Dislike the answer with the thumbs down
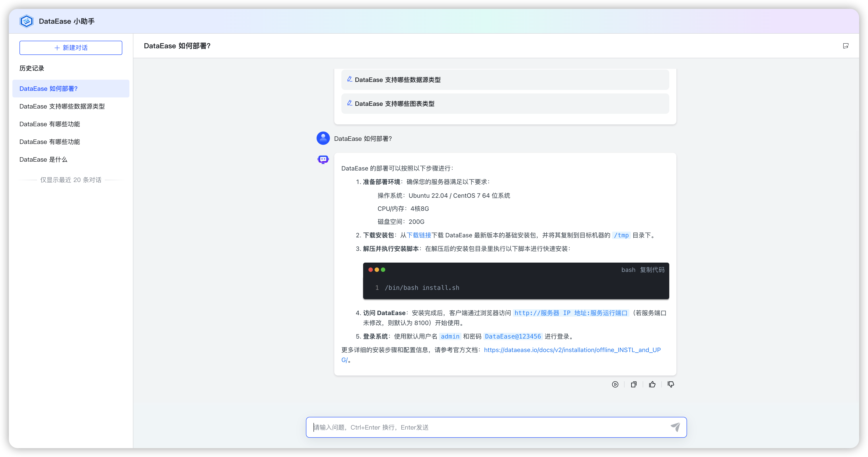 [x=671, y=384]
